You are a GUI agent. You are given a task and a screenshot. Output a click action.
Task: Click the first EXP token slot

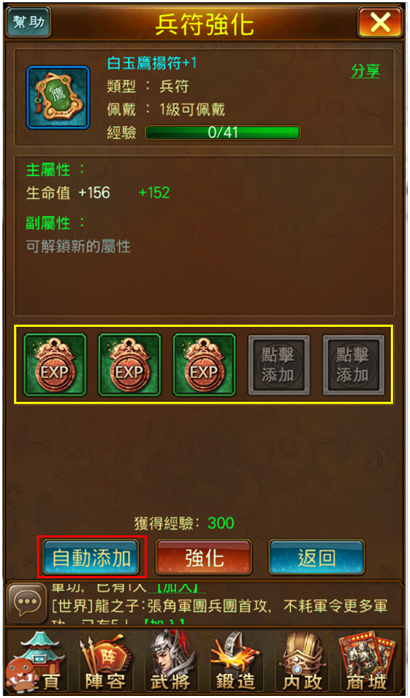coord(54,365)
